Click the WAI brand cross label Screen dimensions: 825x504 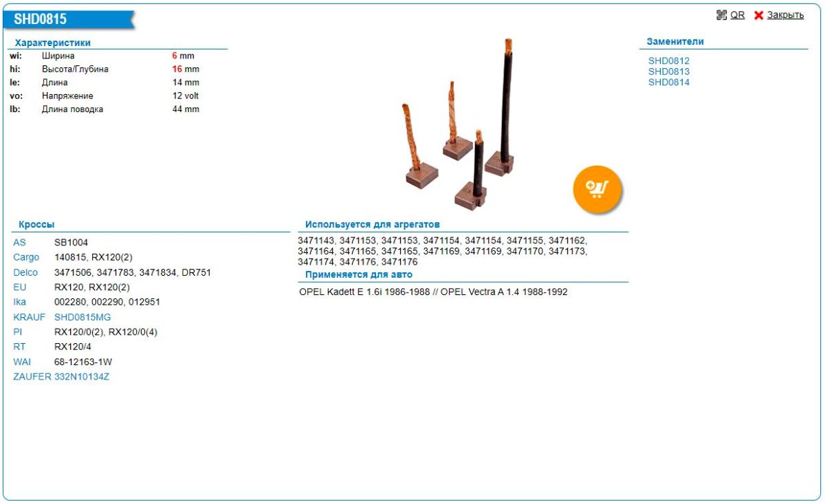[x=22, y=362]
